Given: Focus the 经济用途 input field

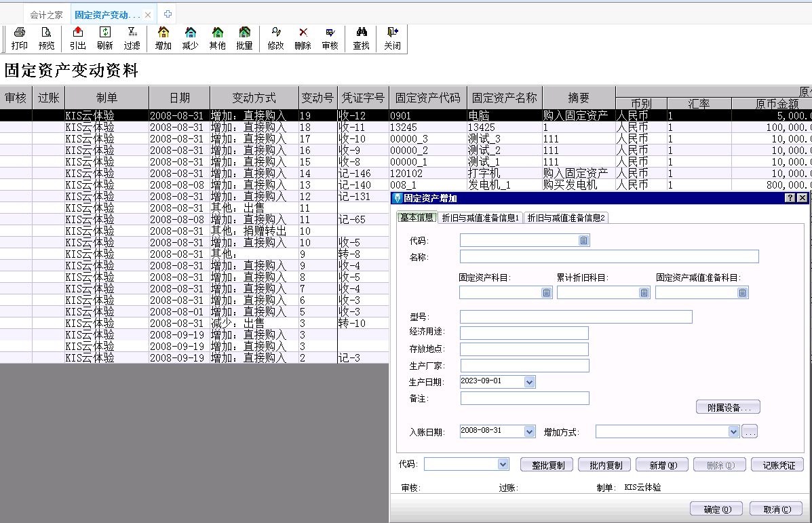Looking at the screenshot, I should pos(524,332).
